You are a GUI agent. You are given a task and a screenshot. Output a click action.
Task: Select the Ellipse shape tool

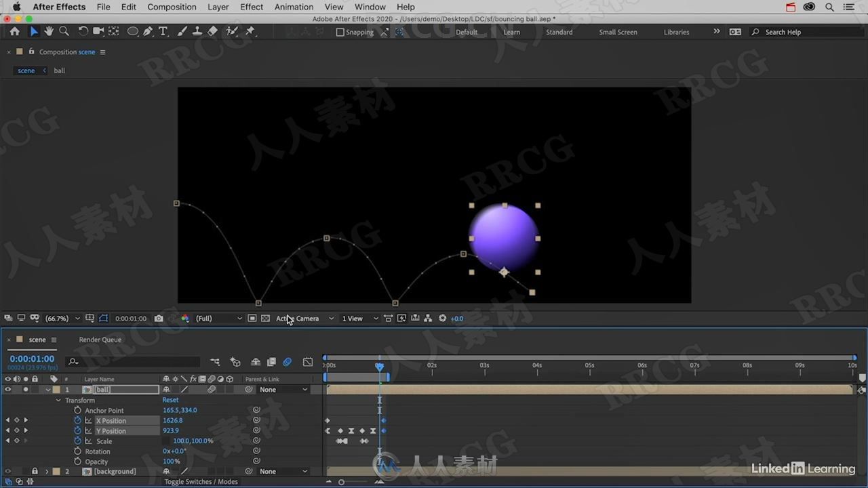click(x=133, y=31)
